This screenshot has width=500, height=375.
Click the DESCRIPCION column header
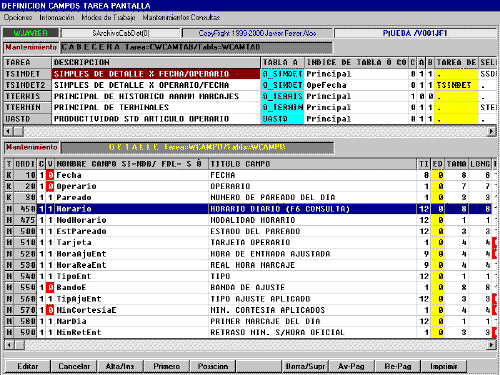tap(156, 62)
